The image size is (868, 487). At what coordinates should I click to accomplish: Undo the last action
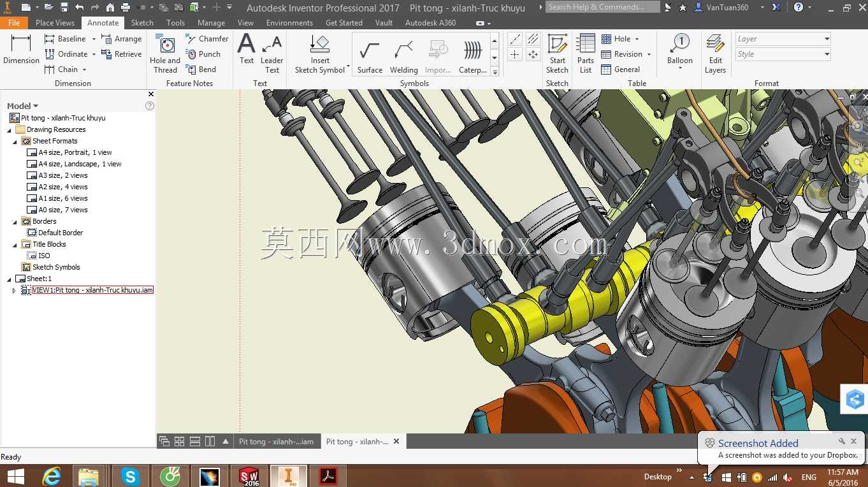(x=80, y=8)
